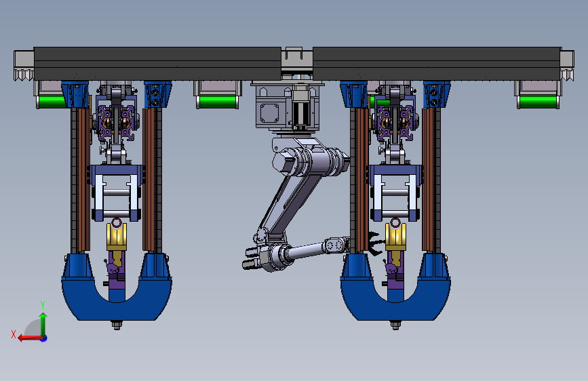Select the left yellow fixture block

point(117,237)
